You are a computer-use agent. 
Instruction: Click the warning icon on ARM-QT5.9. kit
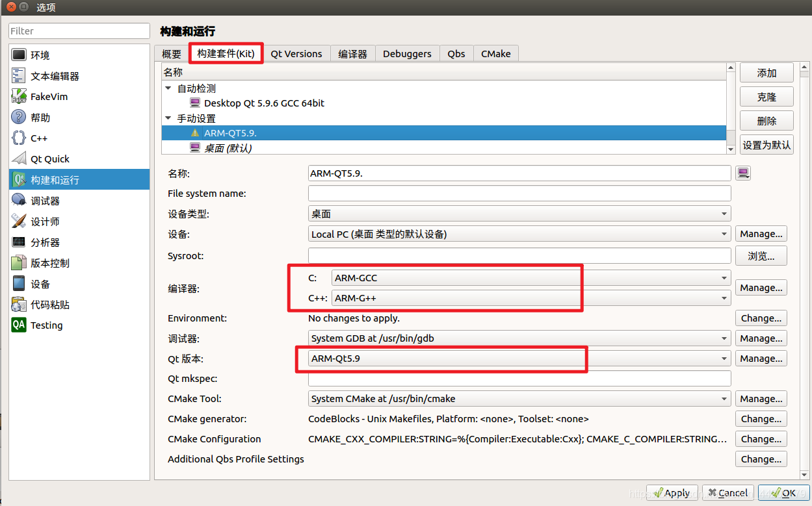click(195, 133)
